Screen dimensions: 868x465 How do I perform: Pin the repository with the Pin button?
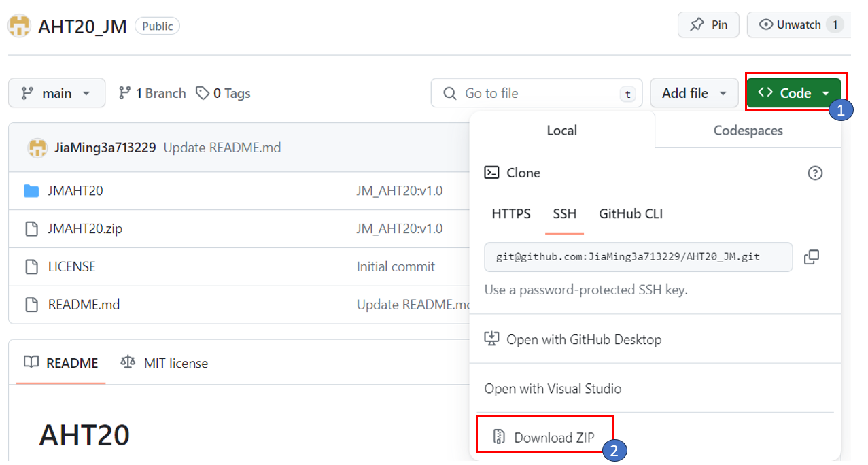(708, 24)
